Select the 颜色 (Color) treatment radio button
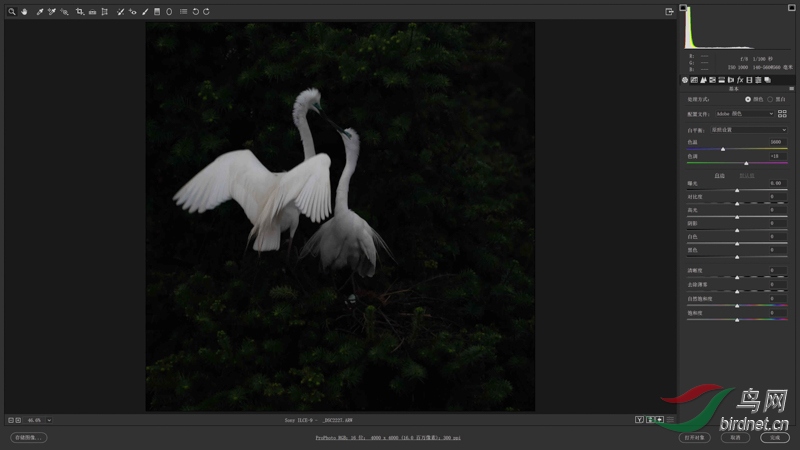800x450 pixels. click(x=747, y=99)
